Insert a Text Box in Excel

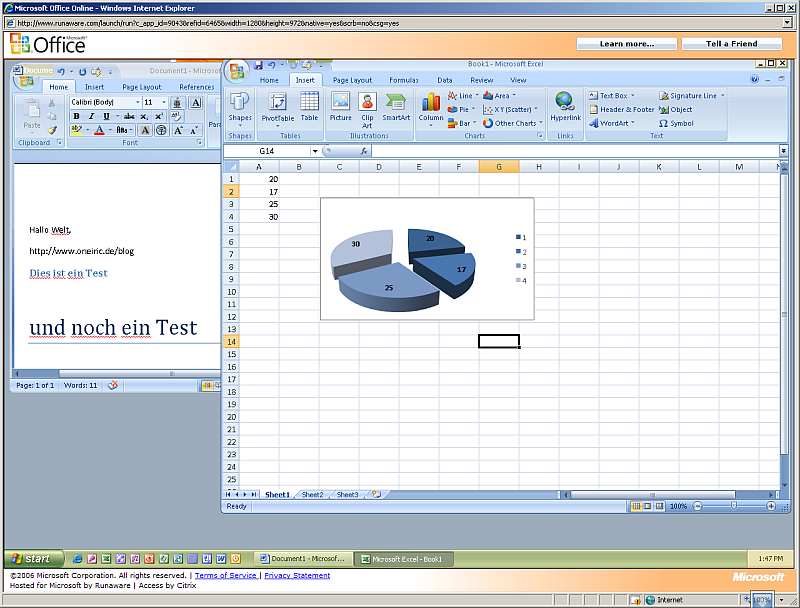click(x=612, y=95)
